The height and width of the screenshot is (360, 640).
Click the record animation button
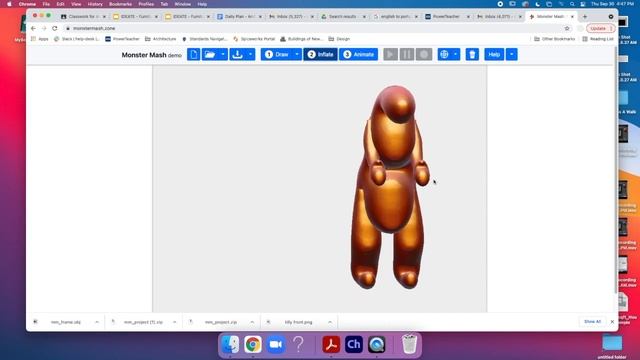(x=424, y=54)
